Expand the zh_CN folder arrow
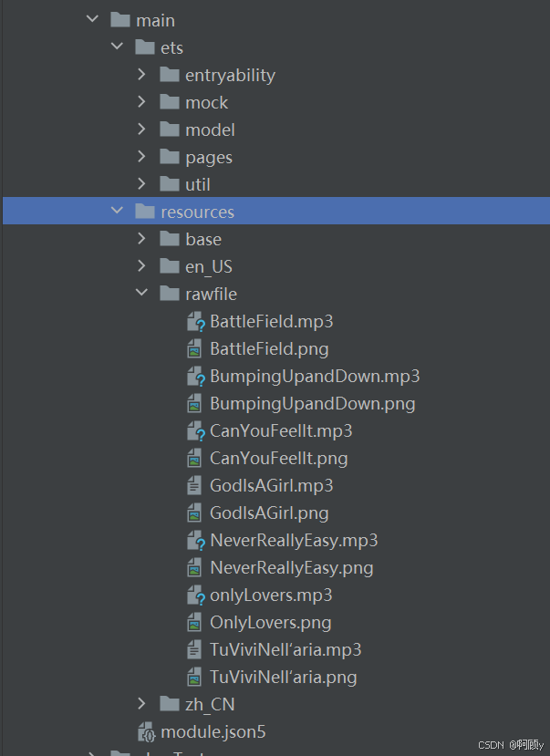Image resolution: width=550 pixels, height=756 pixels. click(x=142, y=704)
